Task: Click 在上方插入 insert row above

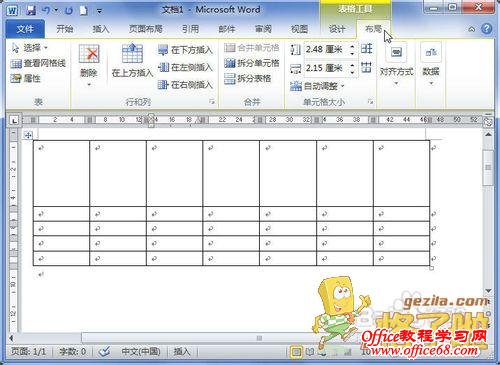Action: click(x=132, y=60)
